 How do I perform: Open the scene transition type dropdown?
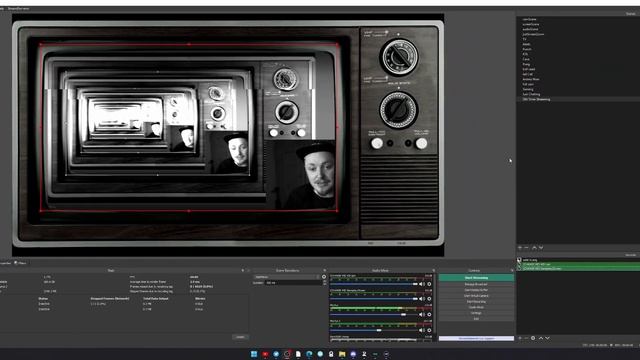[x=287, y=277]
